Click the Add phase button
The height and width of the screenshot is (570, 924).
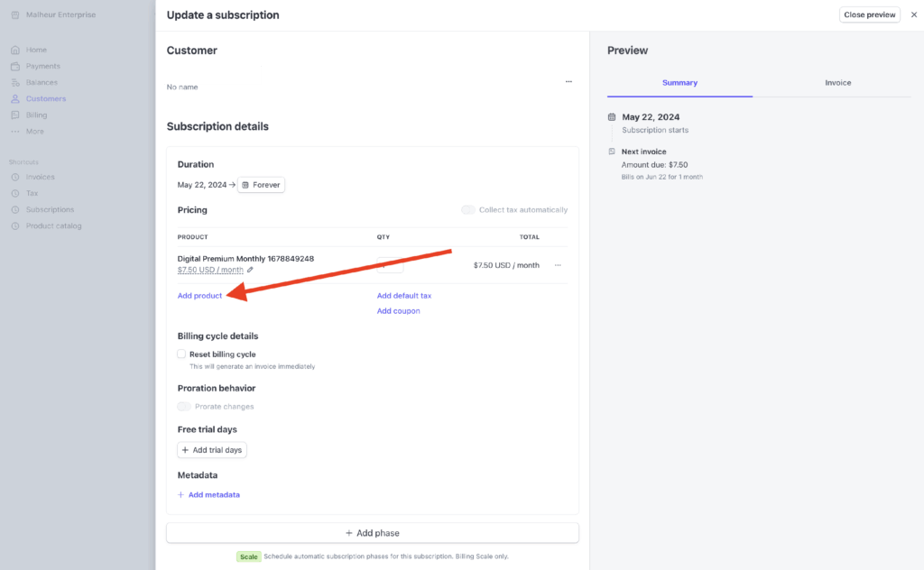372,533
